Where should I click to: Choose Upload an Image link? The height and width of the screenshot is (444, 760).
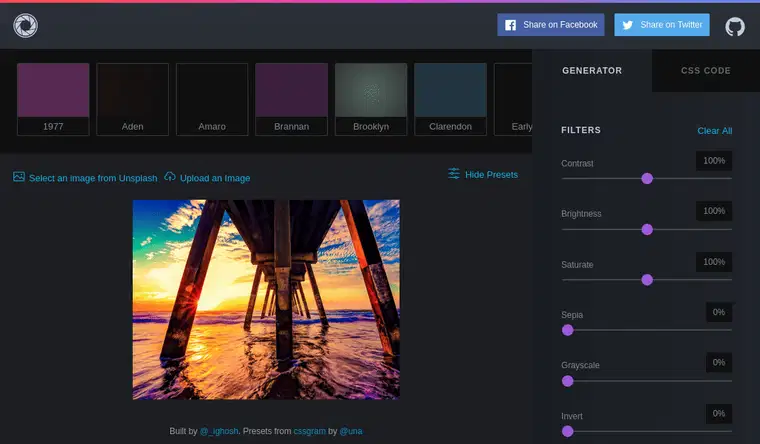(x=215, y=178)
